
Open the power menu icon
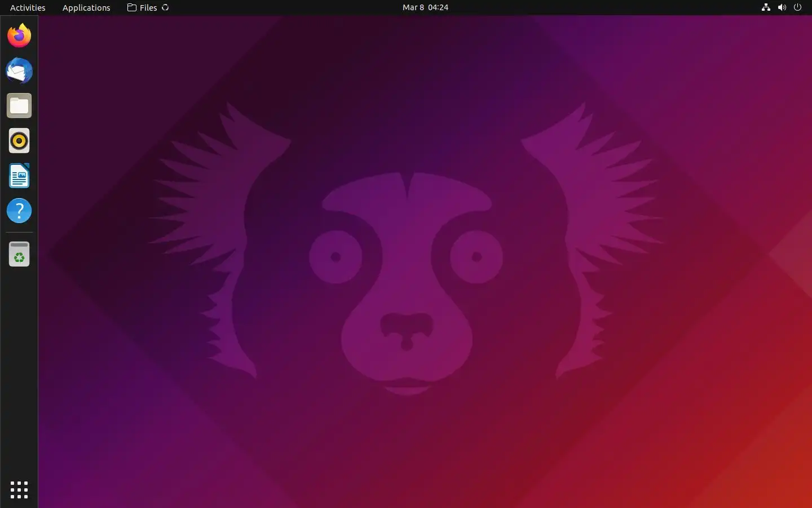pos(797,7)
